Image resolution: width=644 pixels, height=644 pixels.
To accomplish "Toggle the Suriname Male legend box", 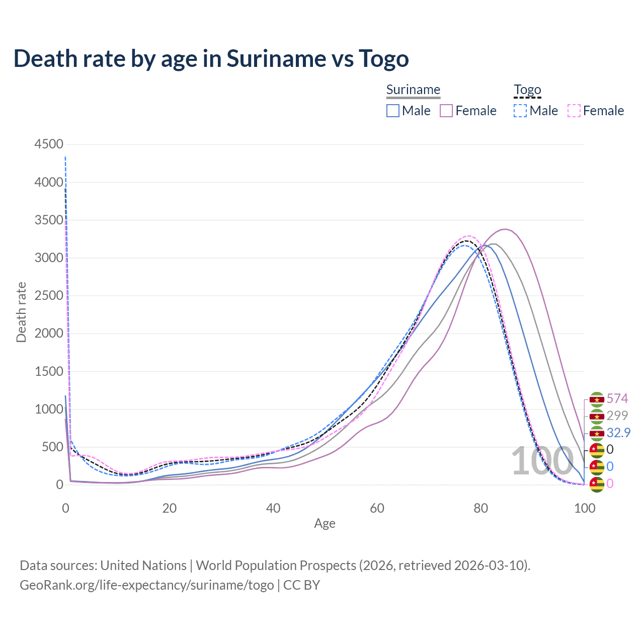I will [393, 111].
